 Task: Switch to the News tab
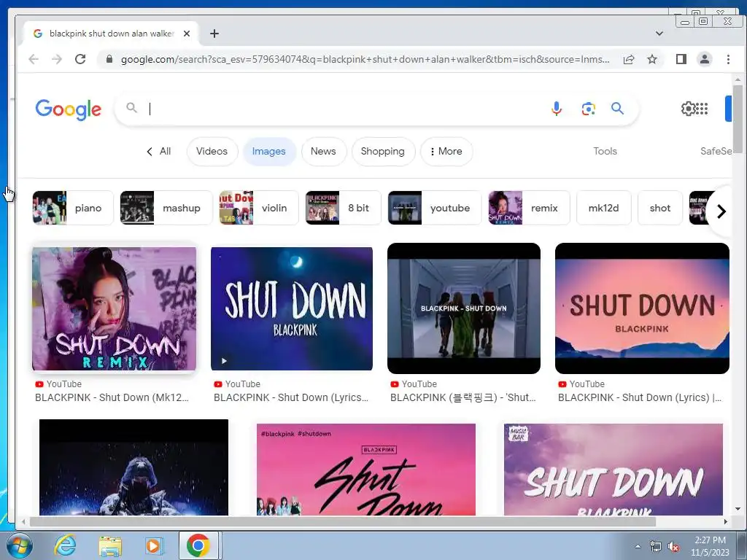tap(323, 152)
